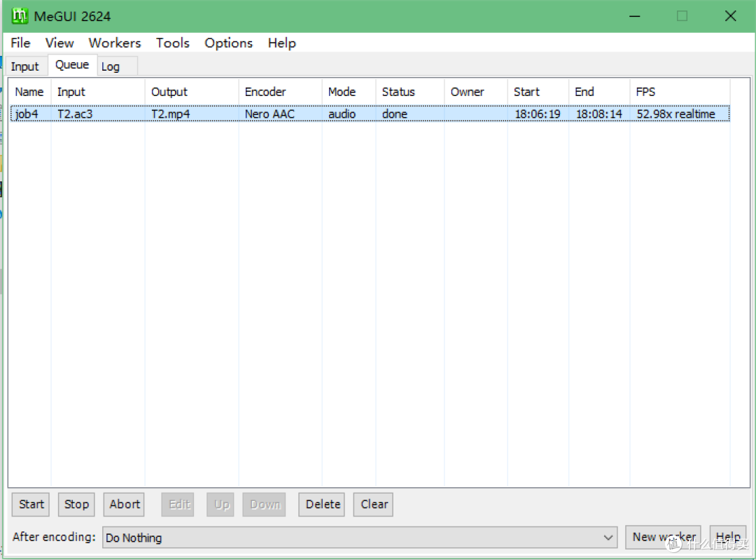756x560 pixels.
Task: Open the File menu
Action: (20, 43)
